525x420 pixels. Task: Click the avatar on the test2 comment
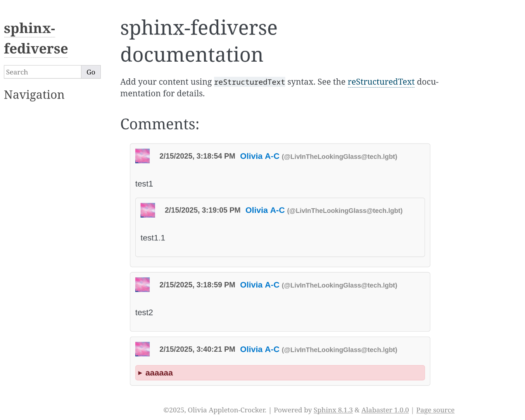[x=142, y=284]
